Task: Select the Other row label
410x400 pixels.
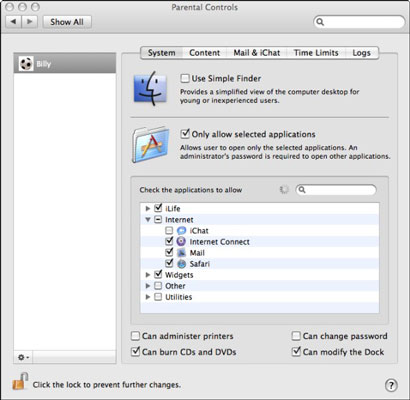Action: point(175,286)
